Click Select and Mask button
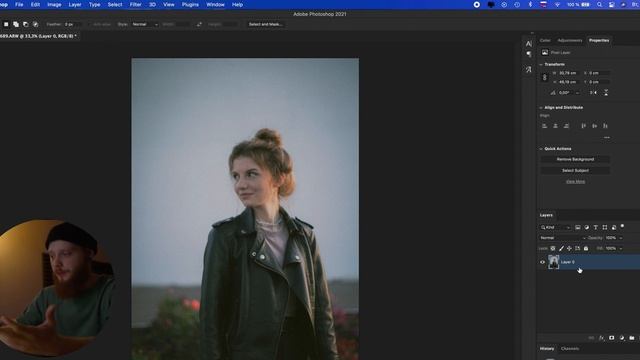 (x=266, y=24)
